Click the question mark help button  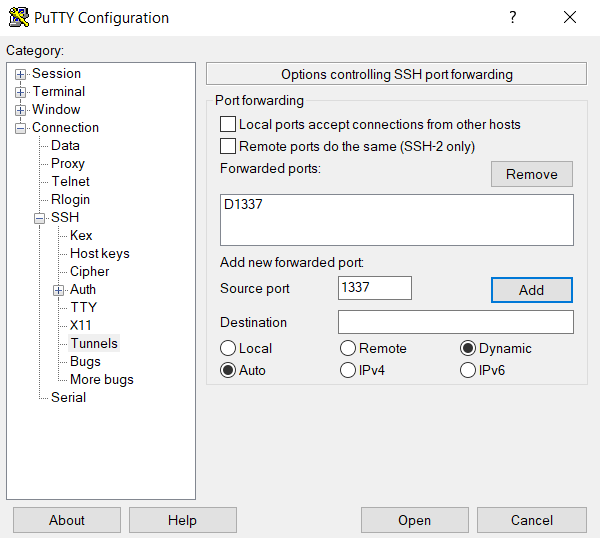(x=512, y=17)
